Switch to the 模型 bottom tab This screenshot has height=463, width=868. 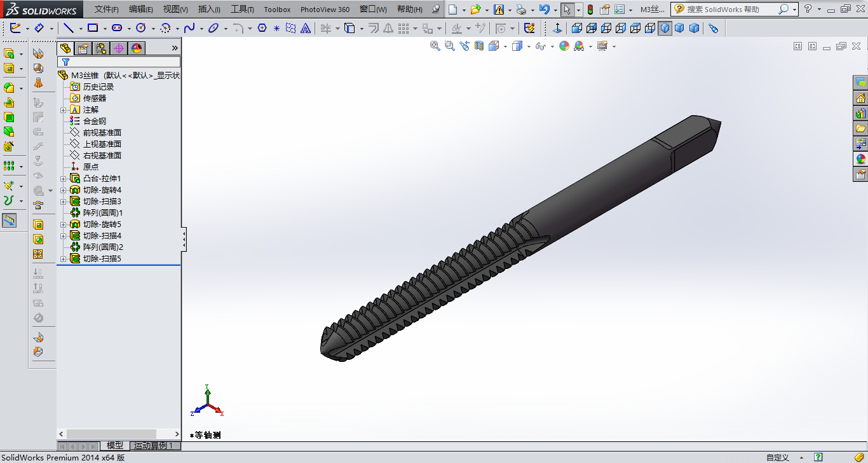coord(115,446)
